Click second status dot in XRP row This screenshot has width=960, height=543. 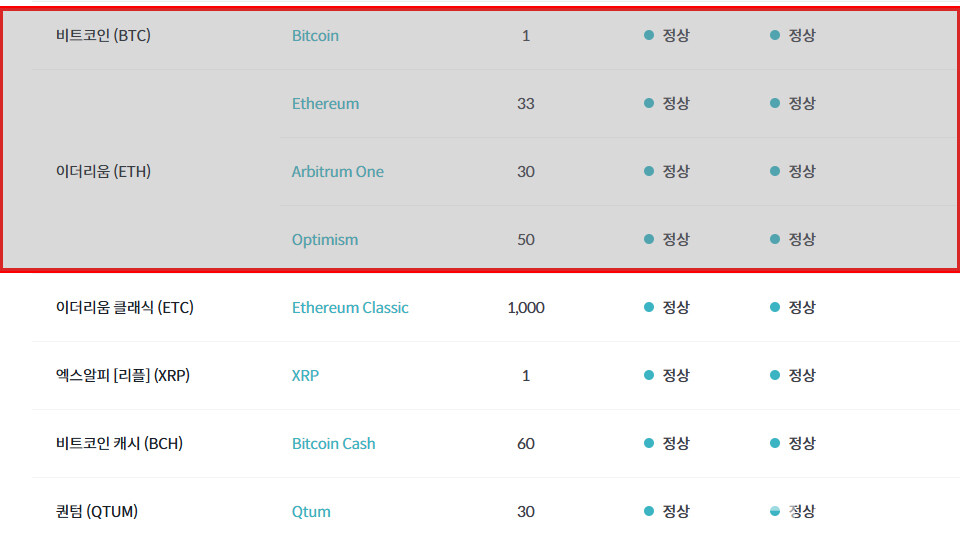point(775,375)
